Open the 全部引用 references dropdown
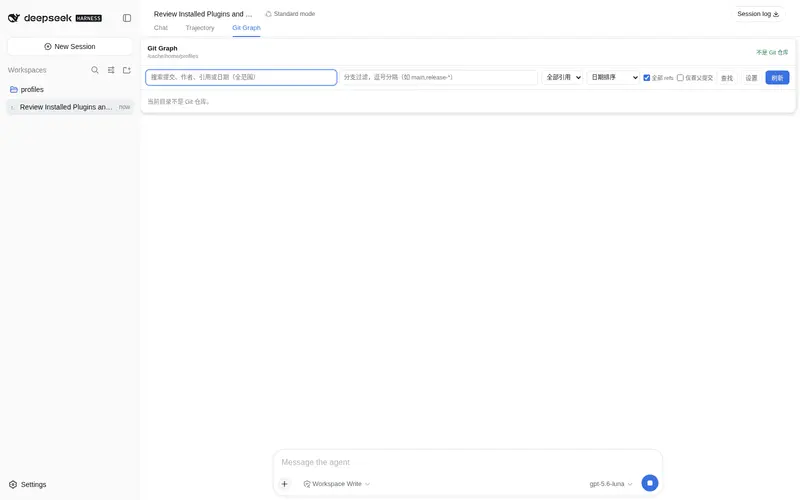800x500 pixels. click(562, 77)
